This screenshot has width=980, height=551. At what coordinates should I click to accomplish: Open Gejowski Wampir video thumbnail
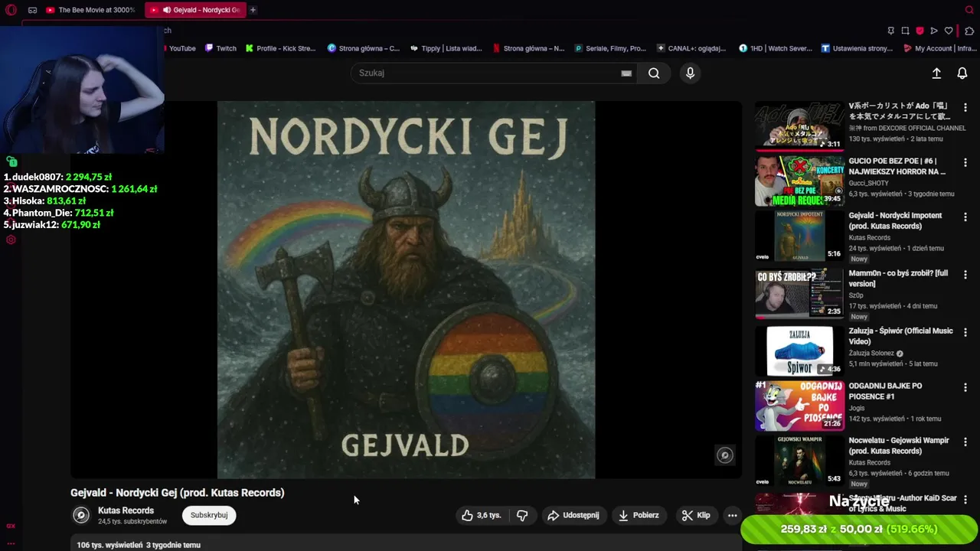(x=799, y=461)
